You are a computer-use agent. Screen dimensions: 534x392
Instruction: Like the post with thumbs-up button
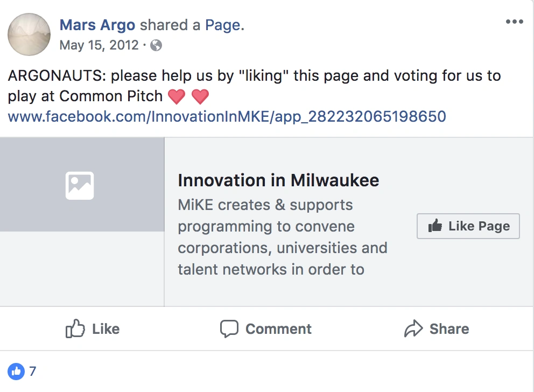(x=92, y=329)
